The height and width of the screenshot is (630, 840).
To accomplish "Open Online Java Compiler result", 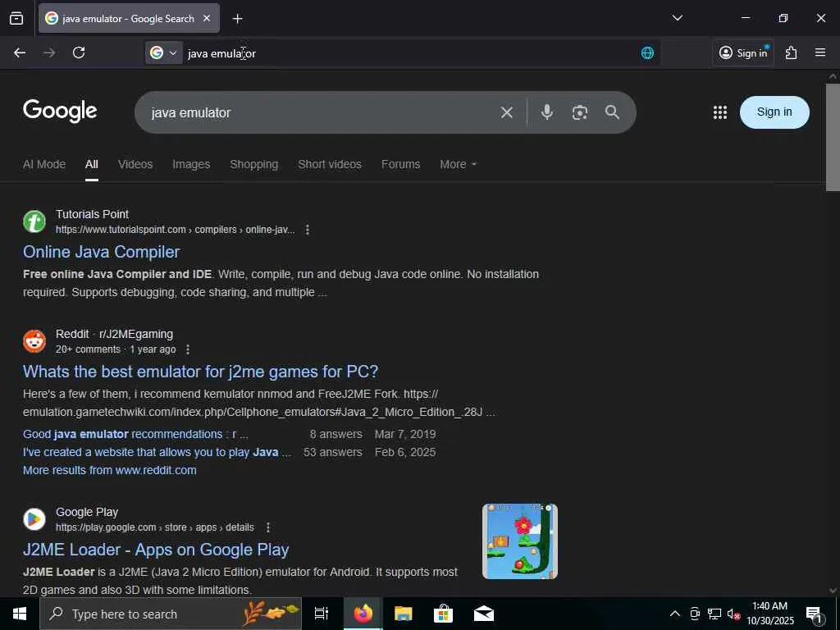I will pyautogui.click(x=101, y=252).
